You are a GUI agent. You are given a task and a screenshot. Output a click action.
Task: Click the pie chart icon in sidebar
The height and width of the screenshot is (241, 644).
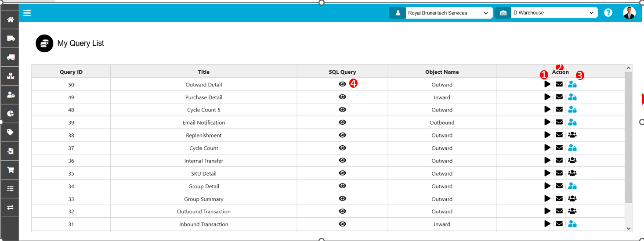click(10, 113)
